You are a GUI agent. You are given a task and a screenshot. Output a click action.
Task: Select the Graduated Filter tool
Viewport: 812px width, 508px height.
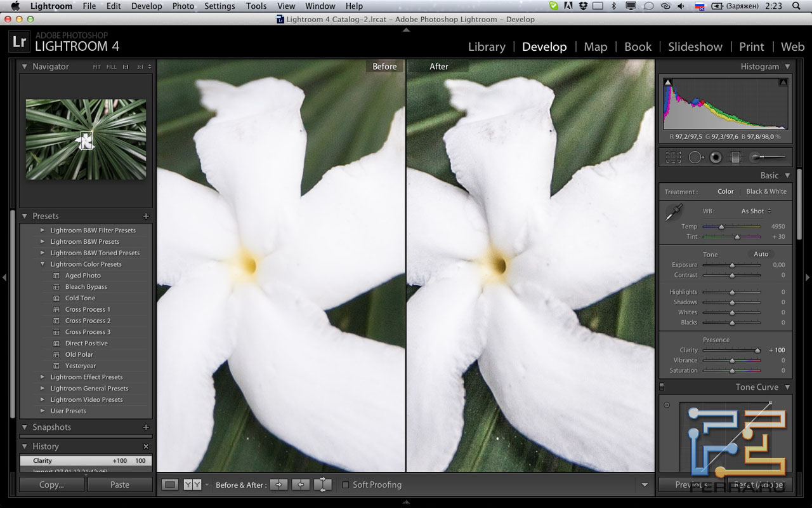pyautogui.click(x=736, y=157)
